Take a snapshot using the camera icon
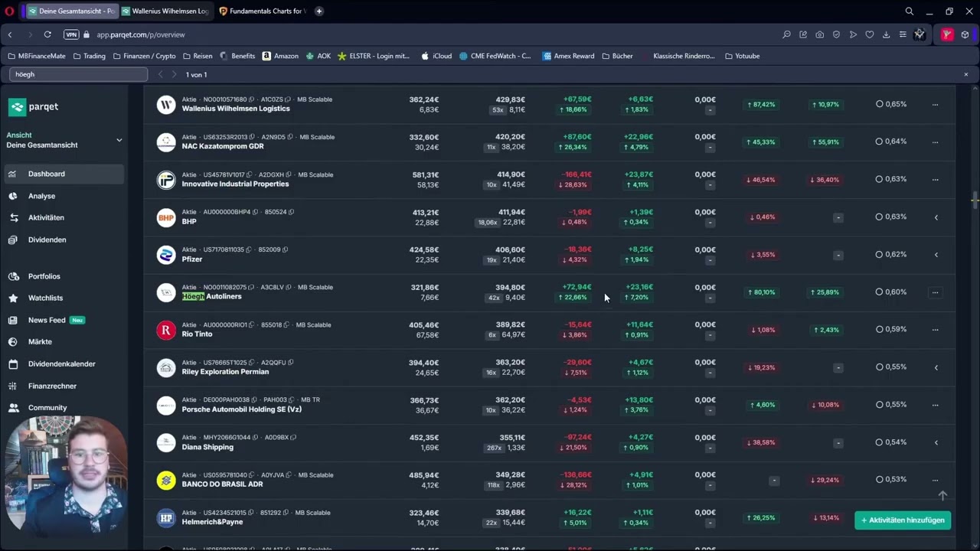 click(x=819, y=34)
